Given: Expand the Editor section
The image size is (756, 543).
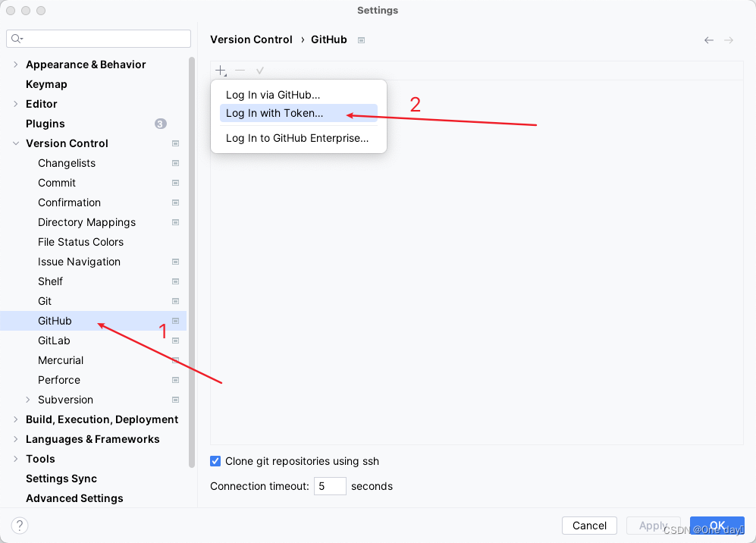Looking at the screenshot, I should (15, 104).
